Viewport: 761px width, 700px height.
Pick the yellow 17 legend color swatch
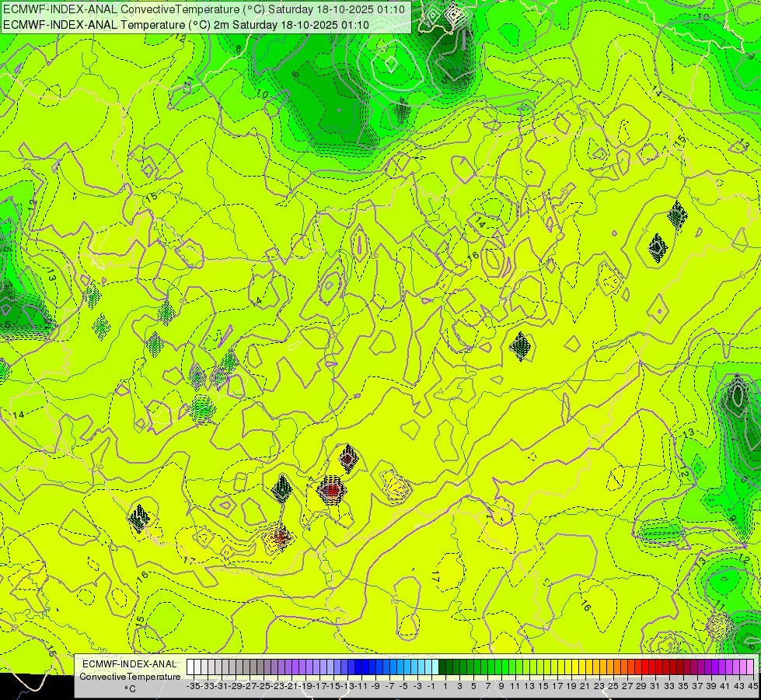tap(554, 667)
